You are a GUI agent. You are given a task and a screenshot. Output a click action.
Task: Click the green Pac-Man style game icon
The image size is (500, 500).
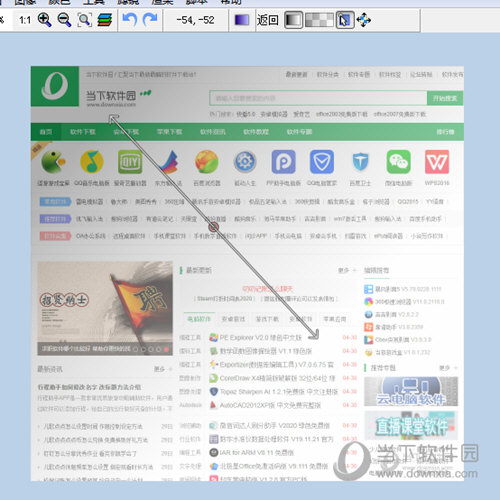click(x=53, y=162)
